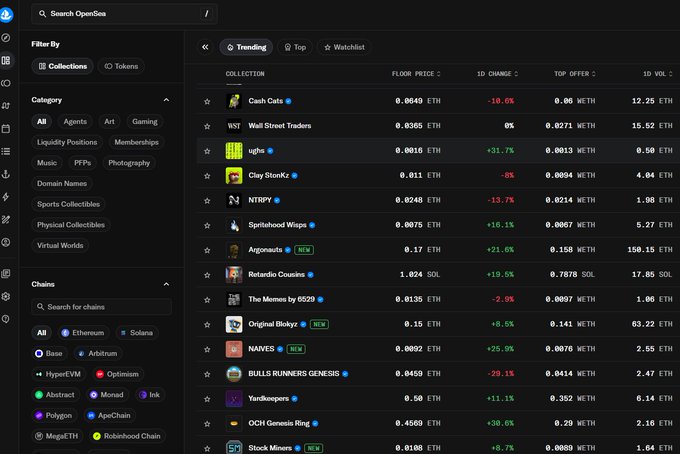Filter chains by ApeChain
680x454 pixels.
pos(109,415)
